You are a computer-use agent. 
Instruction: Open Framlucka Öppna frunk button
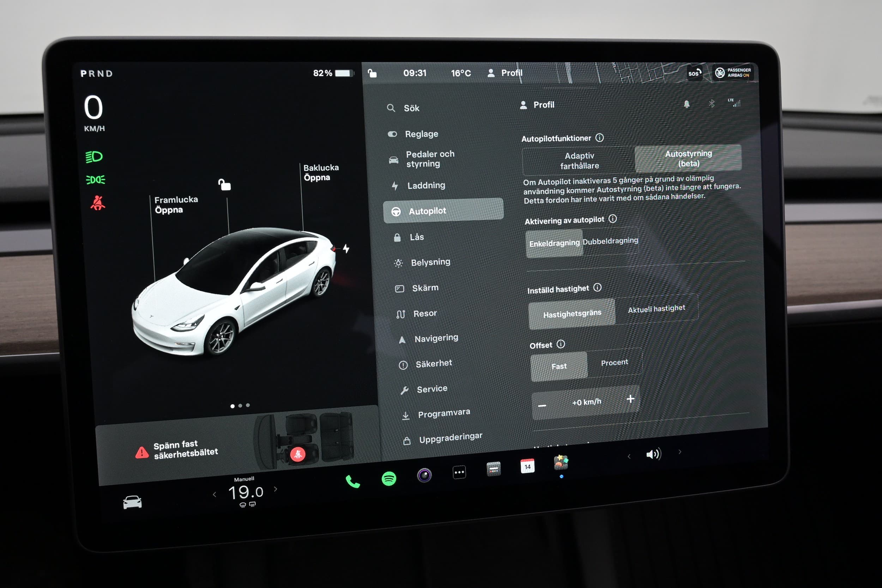pos(176,205)
